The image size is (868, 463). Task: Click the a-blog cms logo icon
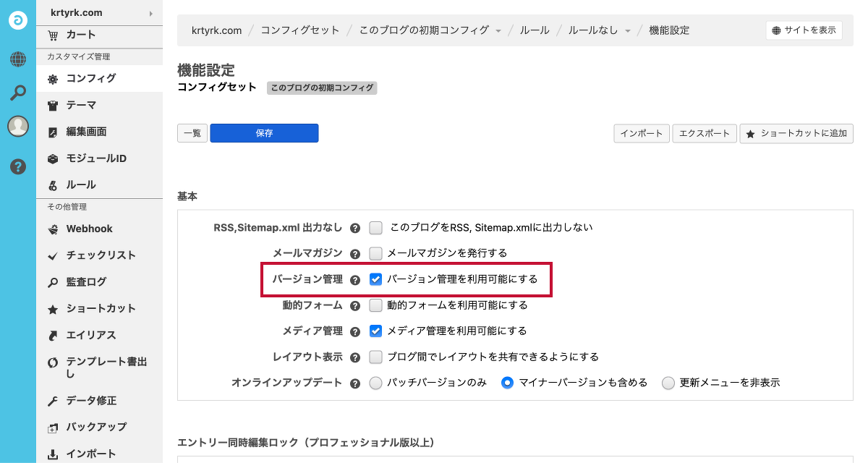17,20
